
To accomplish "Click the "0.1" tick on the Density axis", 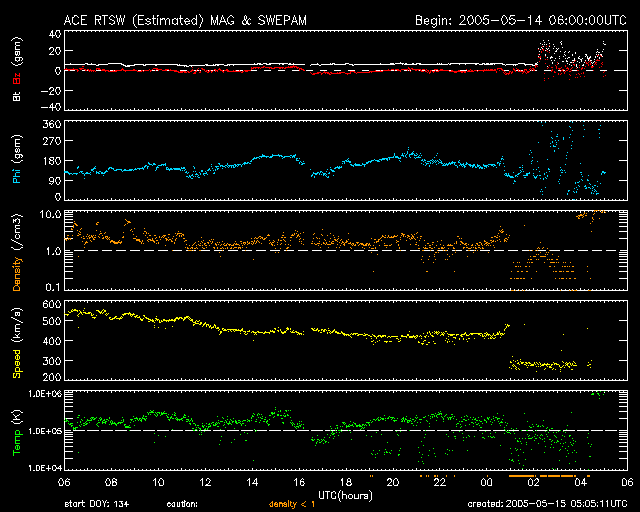I will click(53, 287).
